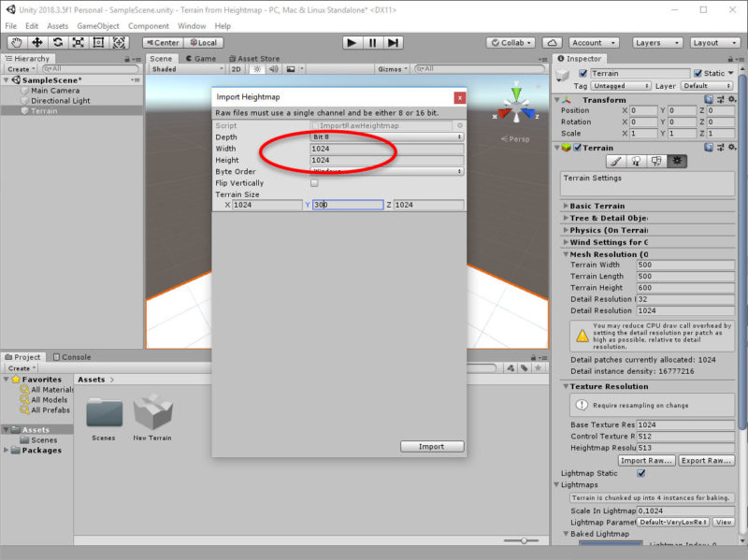The width and height of the screenshot is (748, 560).
Task: Switch to the Asset Store tab
Action: point(254,59)
